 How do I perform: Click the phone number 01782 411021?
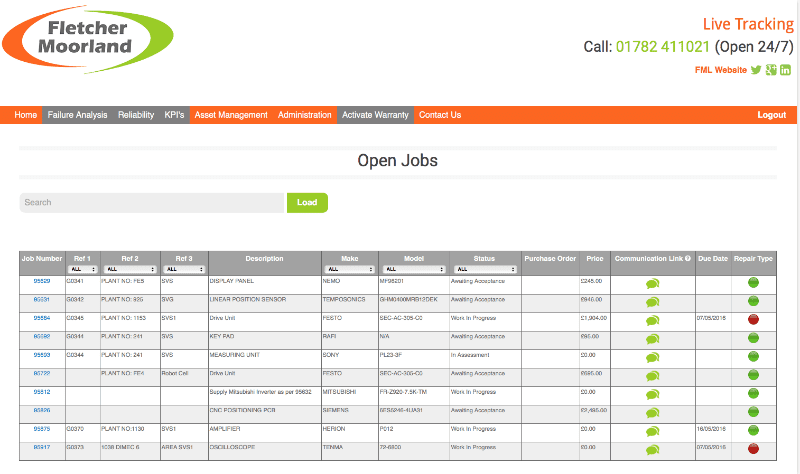(x=662, y=46)
